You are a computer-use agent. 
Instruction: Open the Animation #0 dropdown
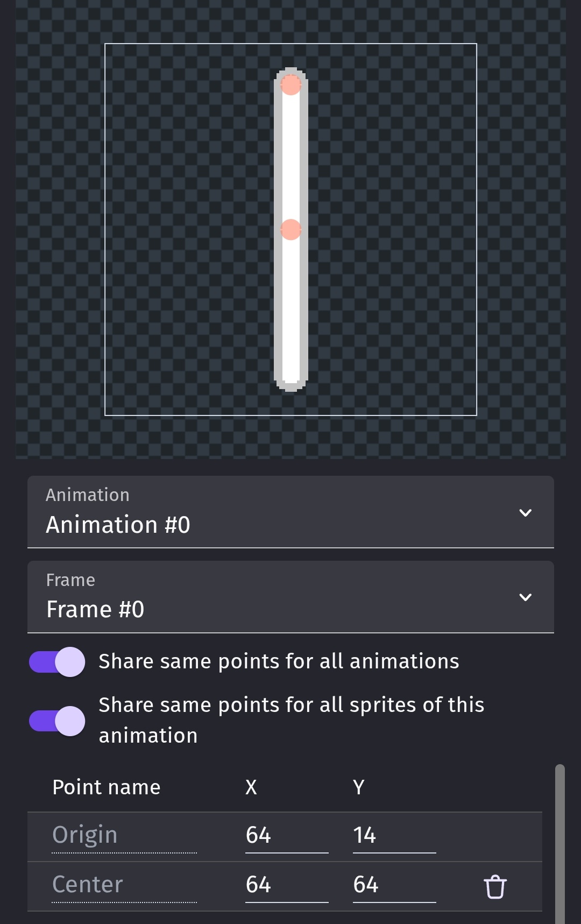[x=290, y=512]
